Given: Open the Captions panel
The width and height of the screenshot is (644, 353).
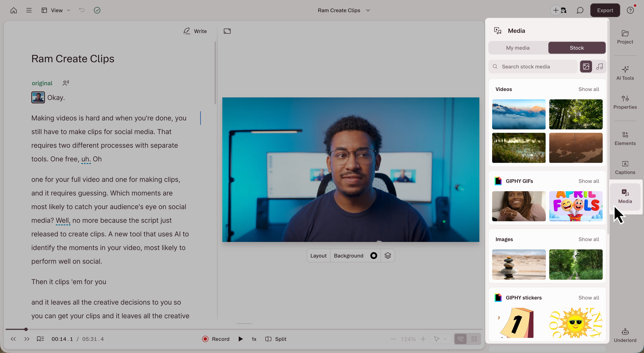Looking at the screenshot, I should click(x=625, y=167).
